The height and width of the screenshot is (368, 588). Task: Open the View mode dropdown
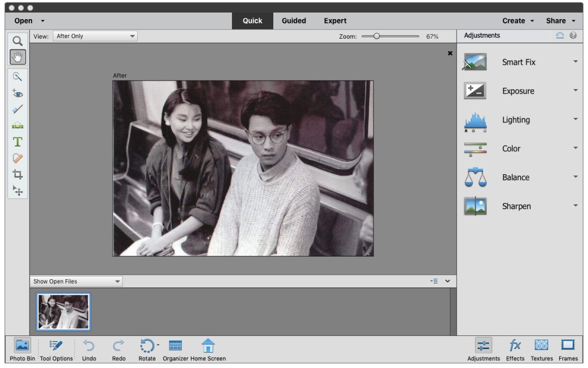tap(95, 36)
